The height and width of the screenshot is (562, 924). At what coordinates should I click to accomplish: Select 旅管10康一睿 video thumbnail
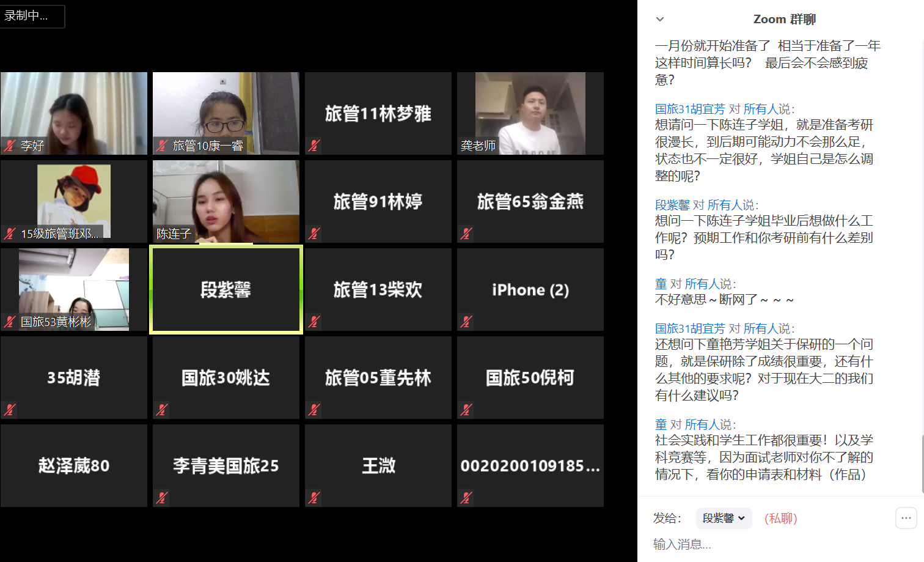[x=226, y=113]
